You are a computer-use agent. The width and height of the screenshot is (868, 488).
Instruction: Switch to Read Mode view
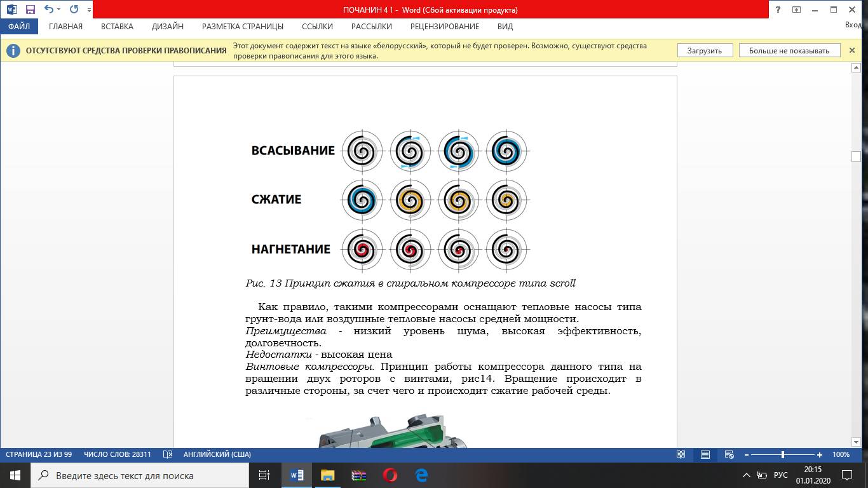(681, 454)
